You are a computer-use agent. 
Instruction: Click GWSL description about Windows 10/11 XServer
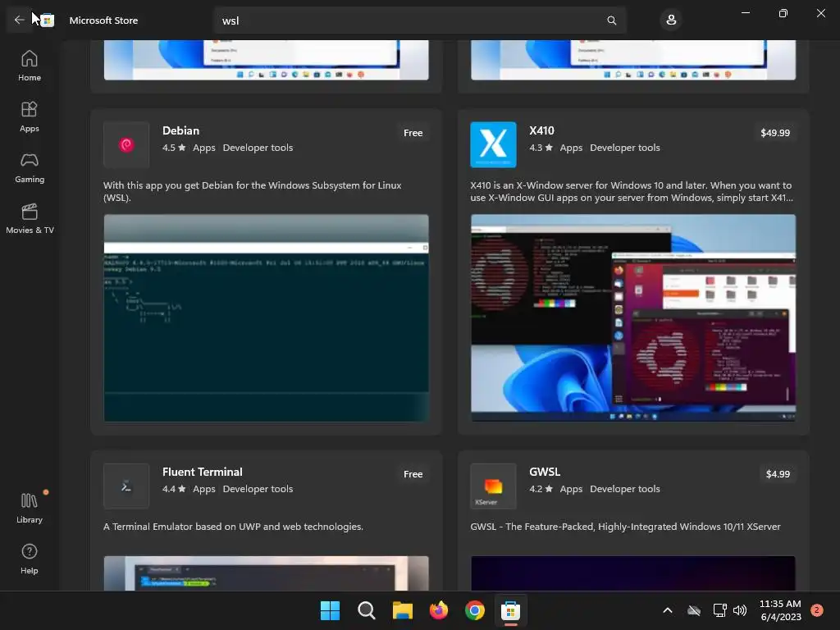click(x=625, y=527)
